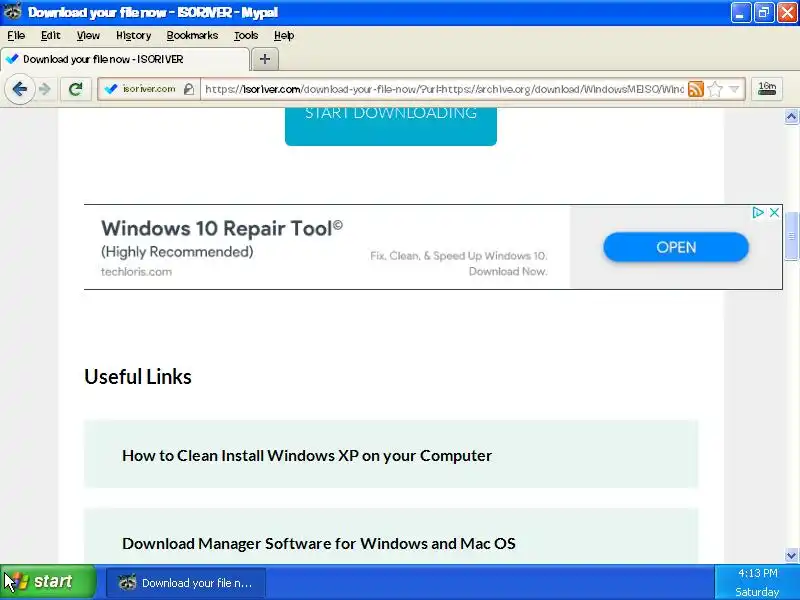Click inside the URL address field
The image size is (800, 600).
[444, 89]
